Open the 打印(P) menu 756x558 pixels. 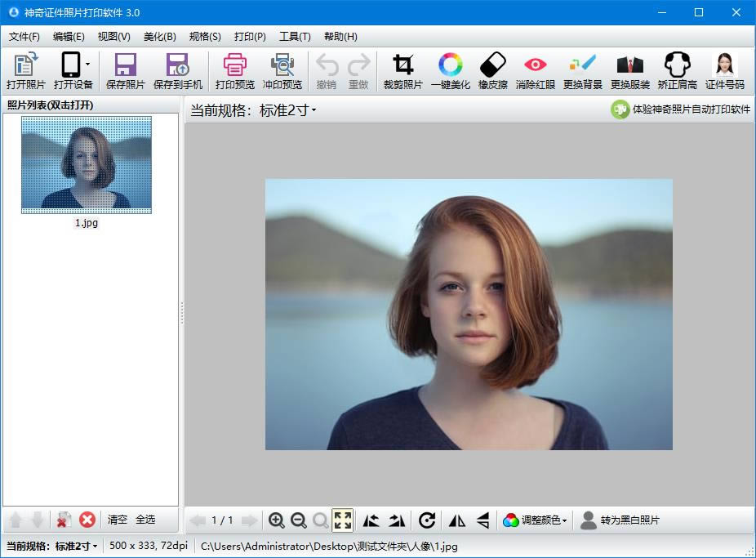coord(250,37)
